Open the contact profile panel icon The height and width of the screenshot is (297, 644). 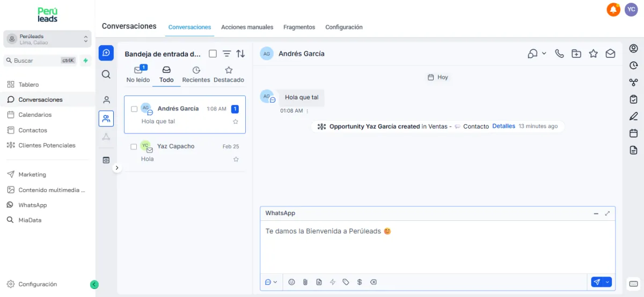633,49
